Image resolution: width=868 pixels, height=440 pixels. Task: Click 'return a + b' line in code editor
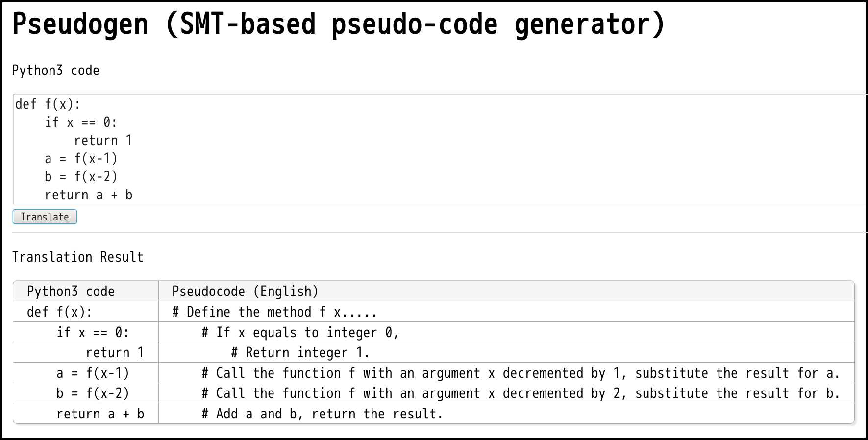pos(89,195)
